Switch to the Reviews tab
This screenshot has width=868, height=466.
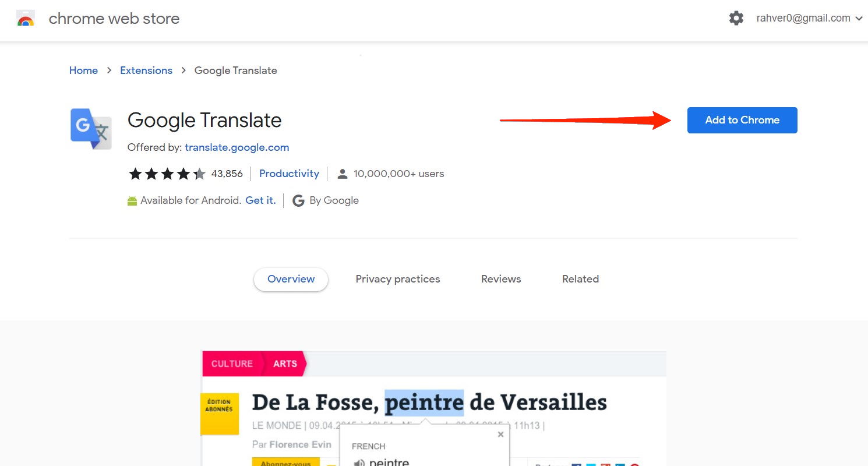[501, 279]
